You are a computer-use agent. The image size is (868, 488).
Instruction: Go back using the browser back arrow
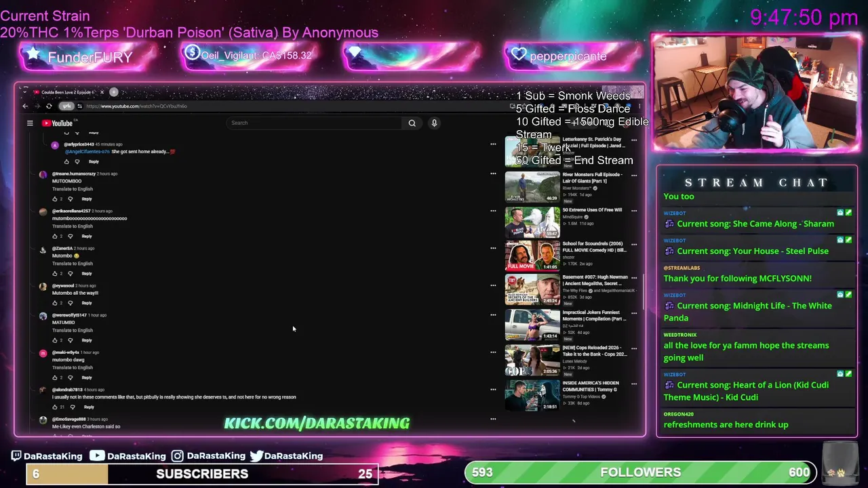point(25,106)
